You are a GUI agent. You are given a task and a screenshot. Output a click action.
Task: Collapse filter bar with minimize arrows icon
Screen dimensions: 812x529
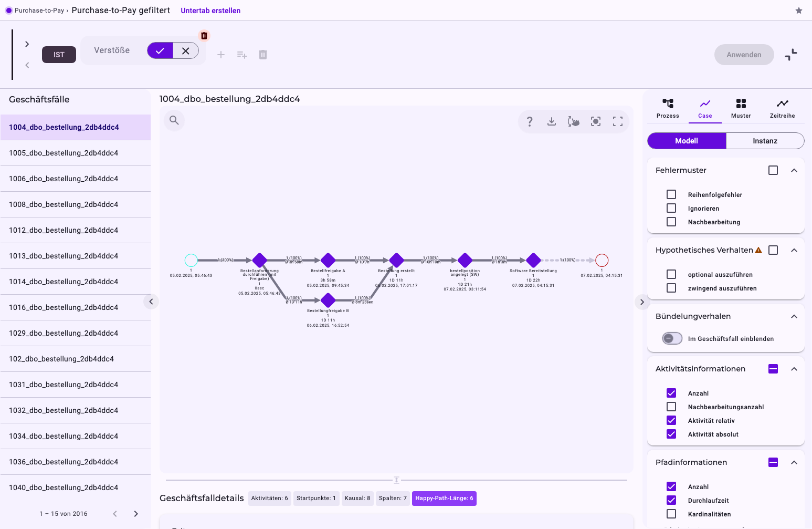(791, 55)
